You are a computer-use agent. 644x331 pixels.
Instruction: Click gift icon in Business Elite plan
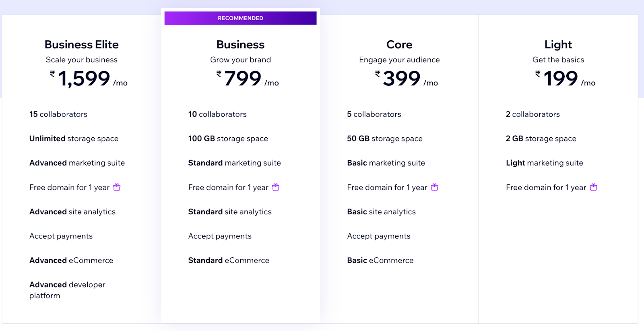pos(117,187)
